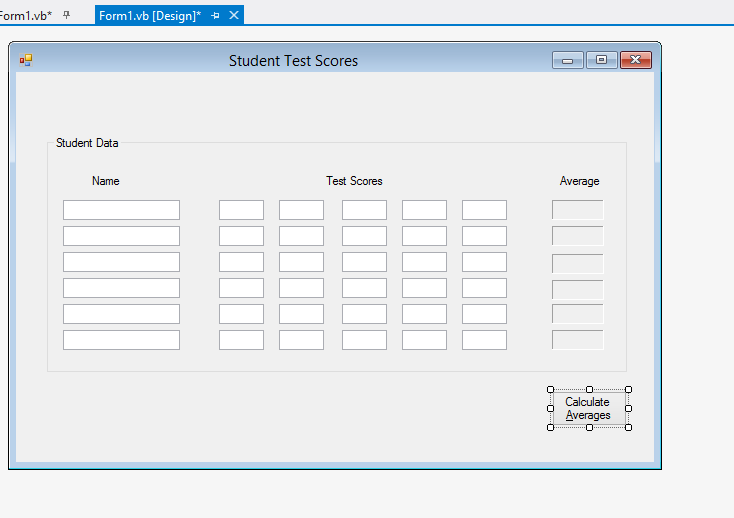Select the Average column label
Image resolution: width=734 pixels, height=518 pixels.
tap(580, 181)
